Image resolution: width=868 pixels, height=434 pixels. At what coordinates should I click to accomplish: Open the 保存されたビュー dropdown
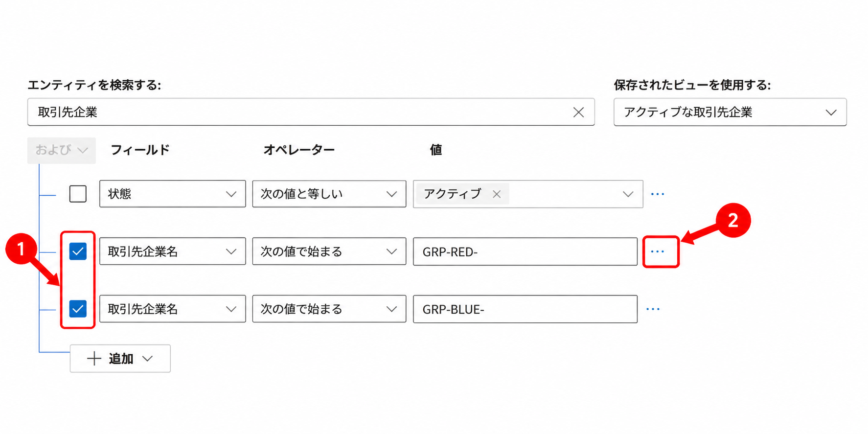coord(730,112)
